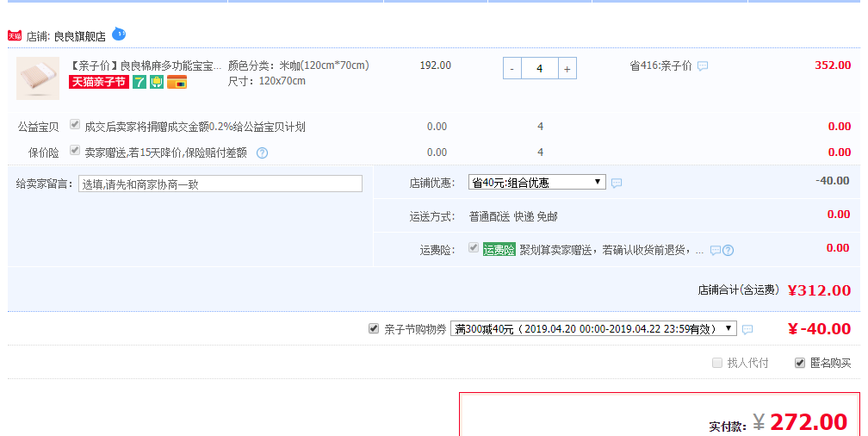Click the green 运费险 tag

(x=499, y=250)
